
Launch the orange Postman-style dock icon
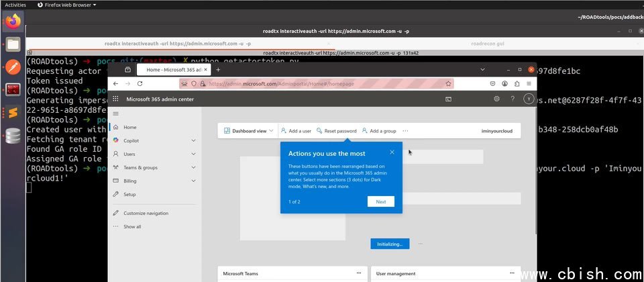click(13, 66)
